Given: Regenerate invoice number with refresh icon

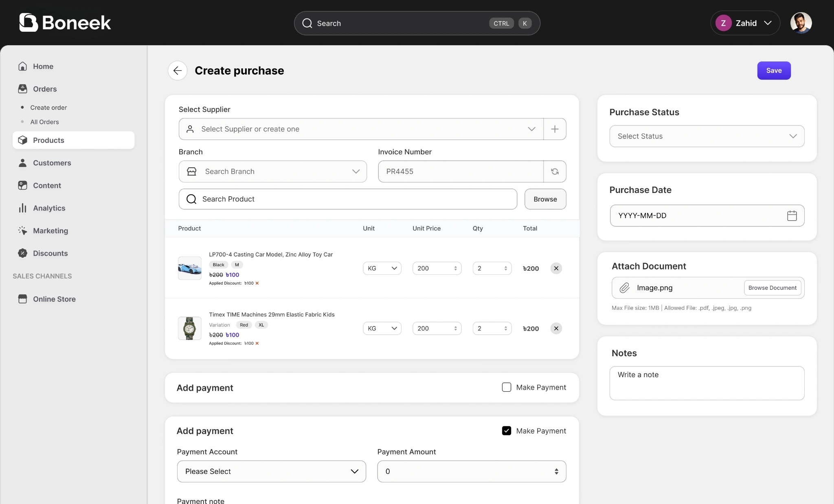Looking at the screenshot, I should 555,171.
